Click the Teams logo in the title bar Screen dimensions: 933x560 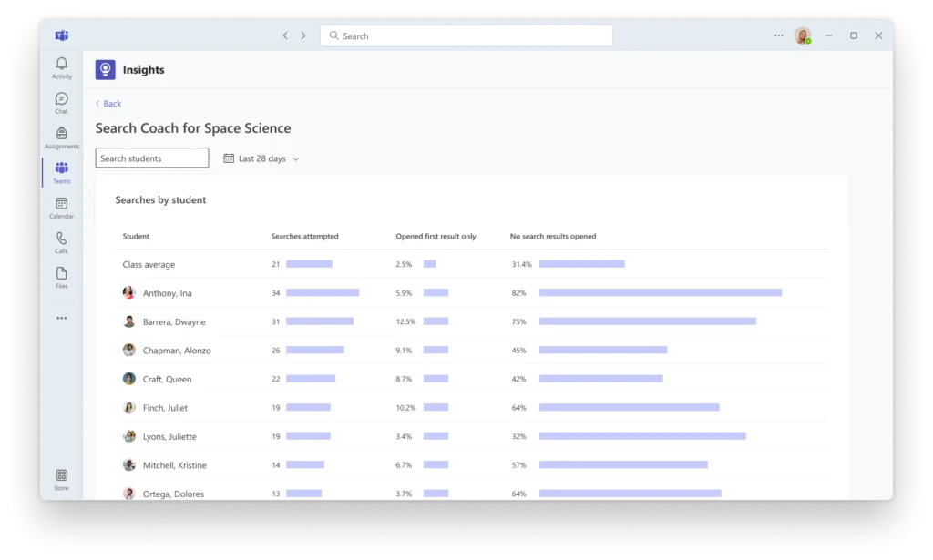point(61,36)
